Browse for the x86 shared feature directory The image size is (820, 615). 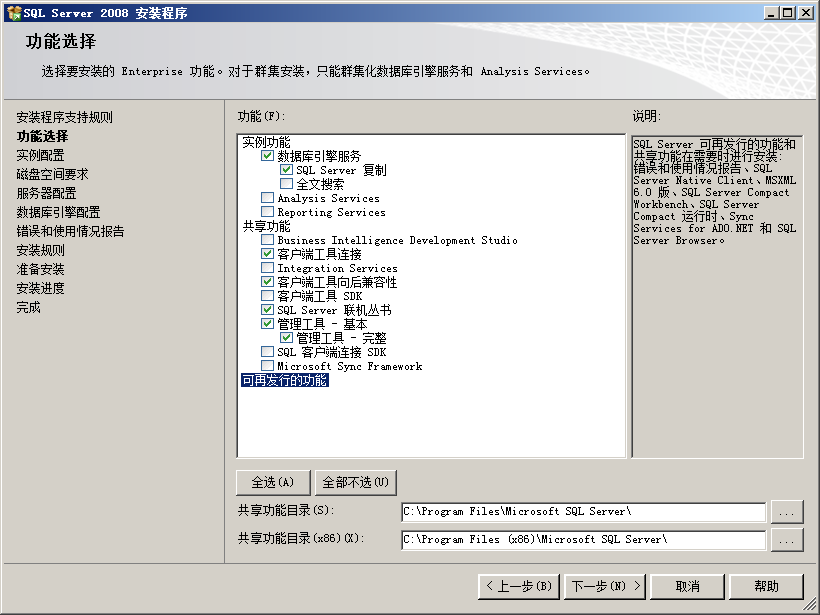787,539
